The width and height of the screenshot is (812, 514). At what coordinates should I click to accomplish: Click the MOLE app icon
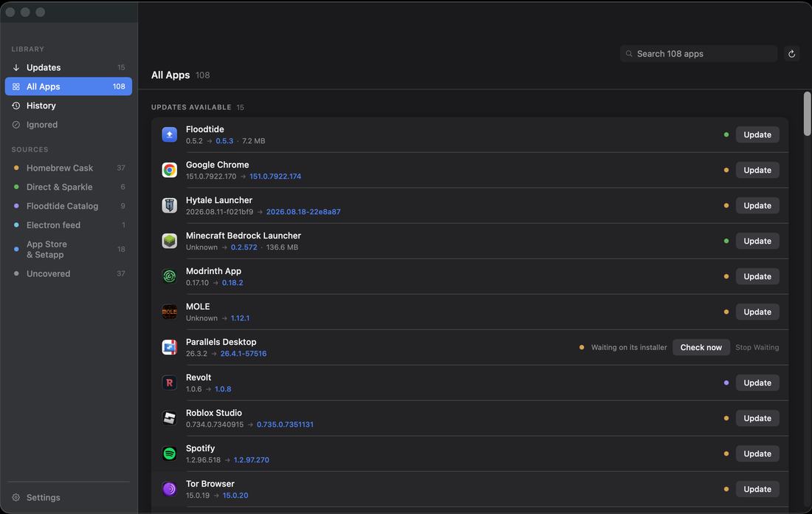point(169,312)
